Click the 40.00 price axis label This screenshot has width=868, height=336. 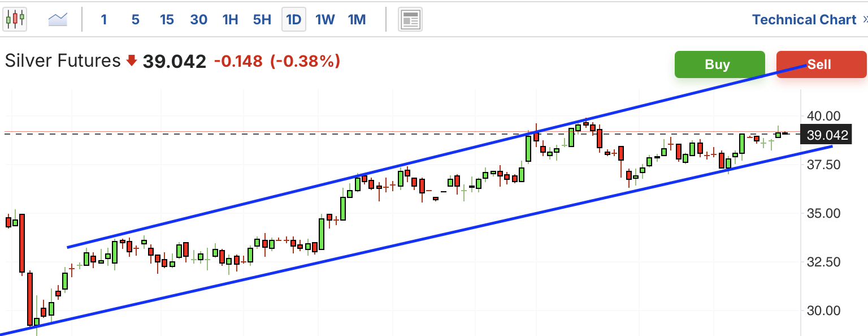point(824,116)
